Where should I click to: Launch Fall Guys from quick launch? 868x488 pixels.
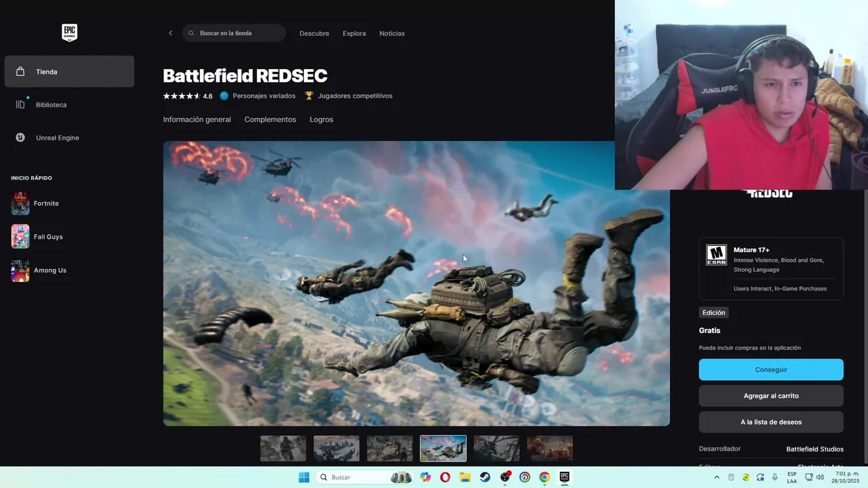(69, 237)
